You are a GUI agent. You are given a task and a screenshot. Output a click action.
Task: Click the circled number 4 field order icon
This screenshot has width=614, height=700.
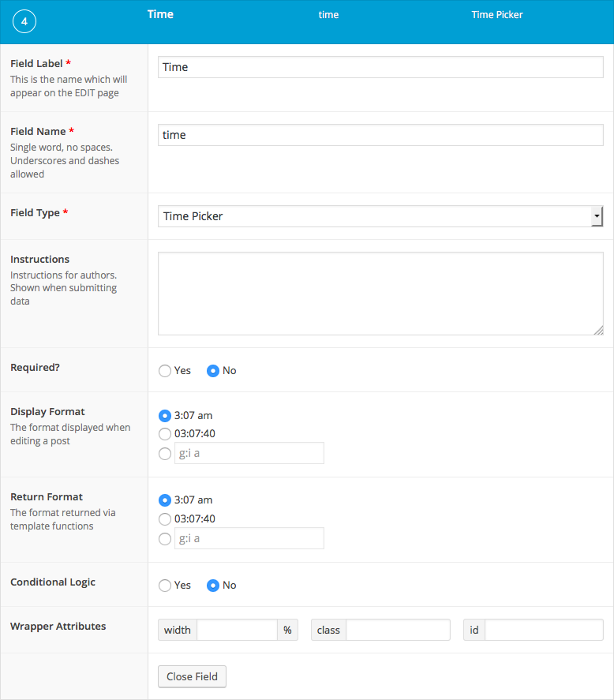24,22
